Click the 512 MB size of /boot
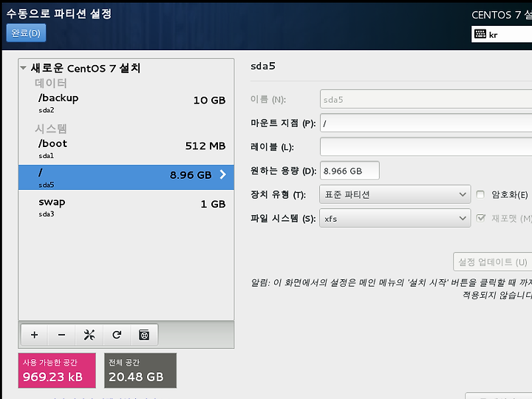The image size is (532, 399). (x=205, y=146)
